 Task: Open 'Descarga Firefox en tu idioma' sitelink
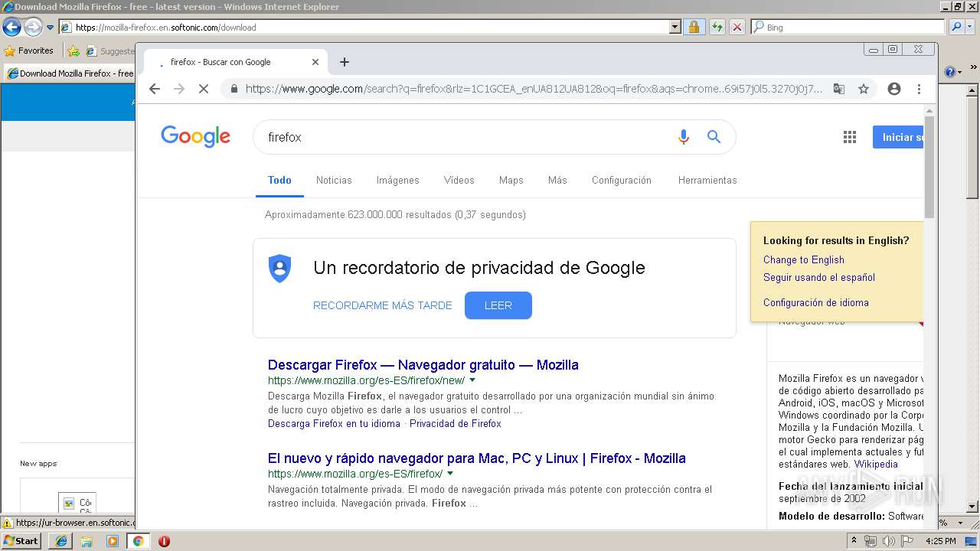pos(334,424)
